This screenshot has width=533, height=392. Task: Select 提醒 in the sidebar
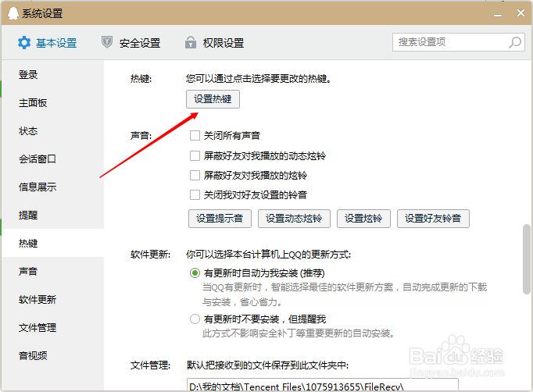pyautogui.click(x=52, y=215)
